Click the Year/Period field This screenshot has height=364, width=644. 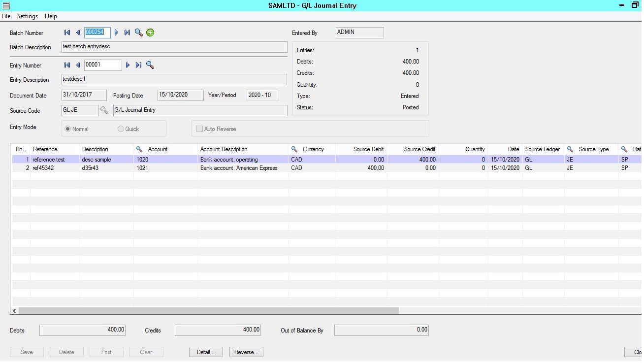click(262, 95)
